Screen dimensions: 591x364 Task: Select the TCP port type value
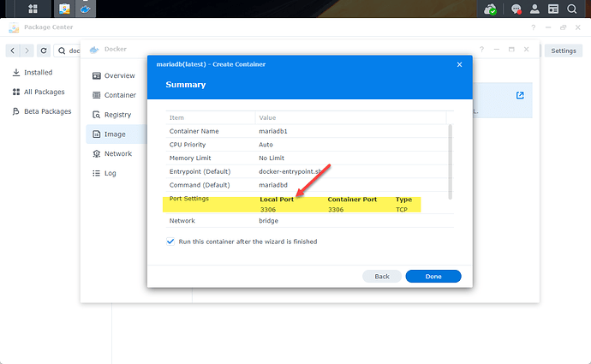pos(402,210)
